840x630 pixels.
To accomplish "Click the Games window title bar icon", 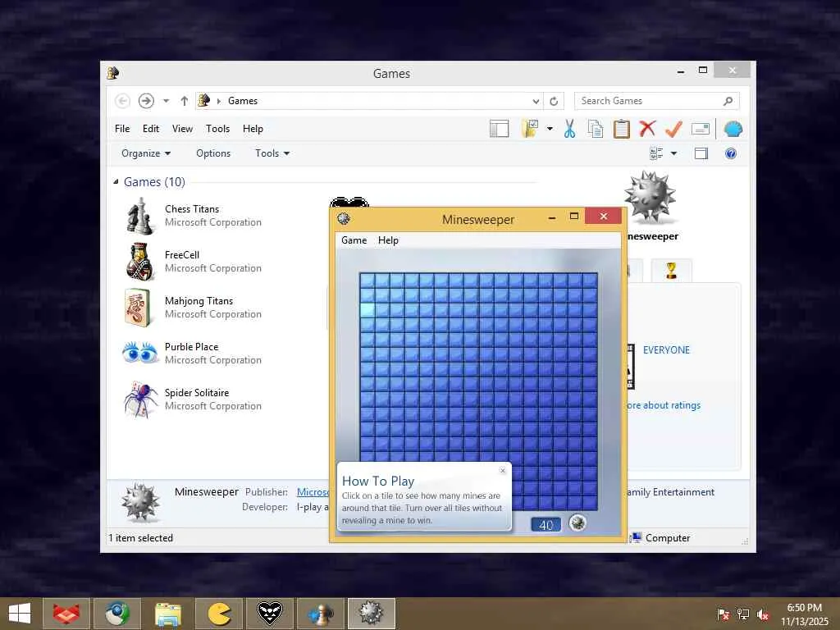I will coord(113,73).
